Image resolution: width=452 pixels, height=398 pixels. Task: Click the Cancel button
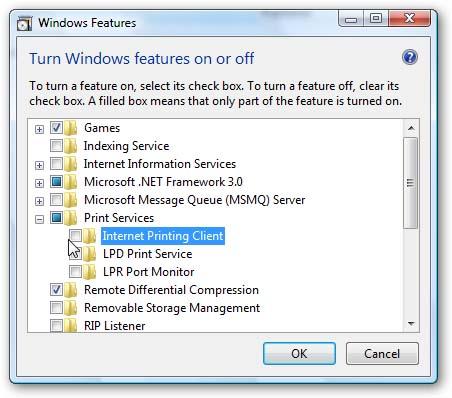[x=382, y=354]
